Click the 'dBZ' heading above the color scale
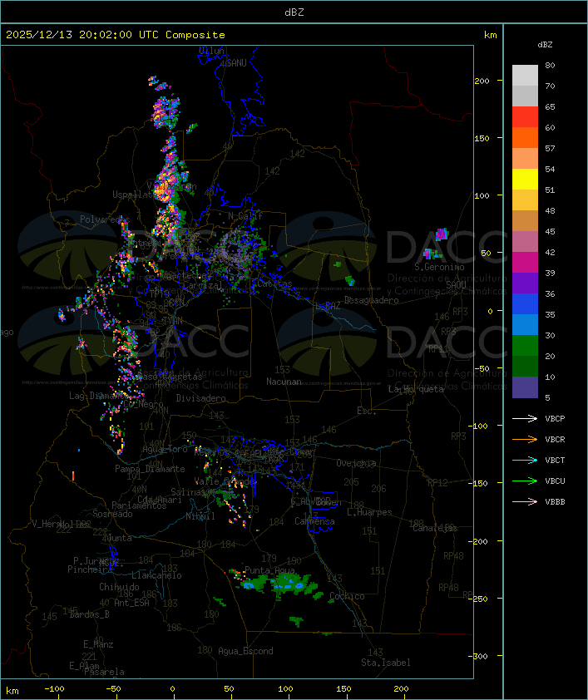This screenshot has height=700, width=588. click(545, 45)
